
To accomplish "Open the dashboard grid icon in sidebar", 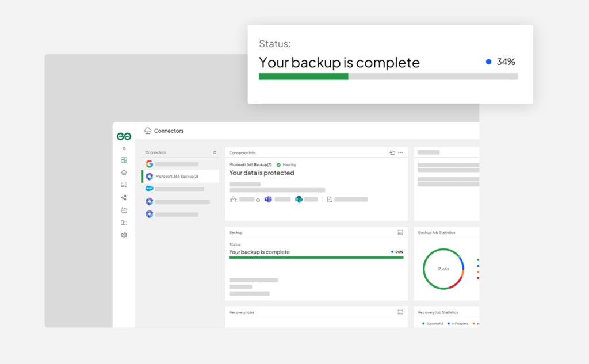I will click(124, 160).
